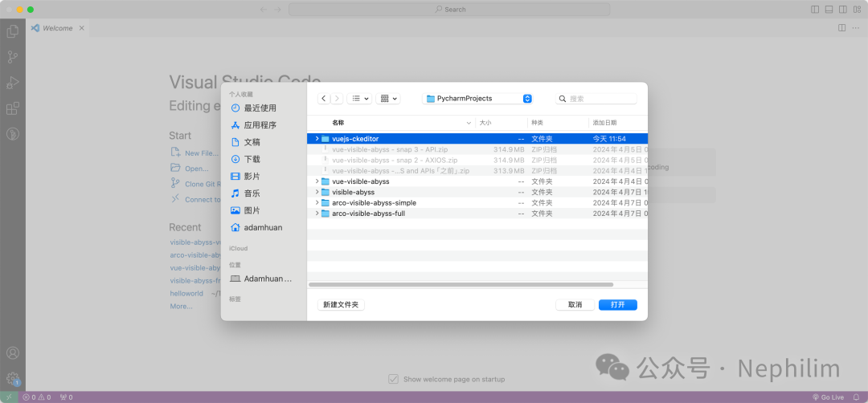
Task: Click the 新建文件夹 button
Action: click(x=341, y=304)
